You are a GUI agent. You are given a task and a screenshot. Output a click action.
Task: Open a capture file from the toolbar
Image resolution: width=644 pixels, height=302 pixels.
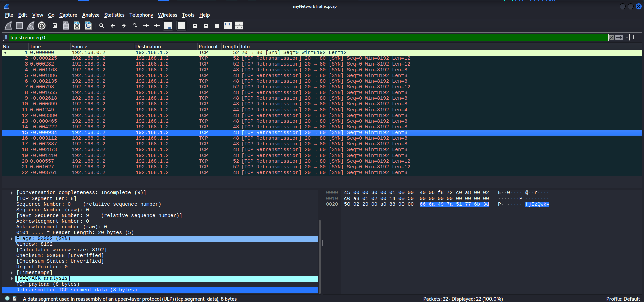pos(55,26)
